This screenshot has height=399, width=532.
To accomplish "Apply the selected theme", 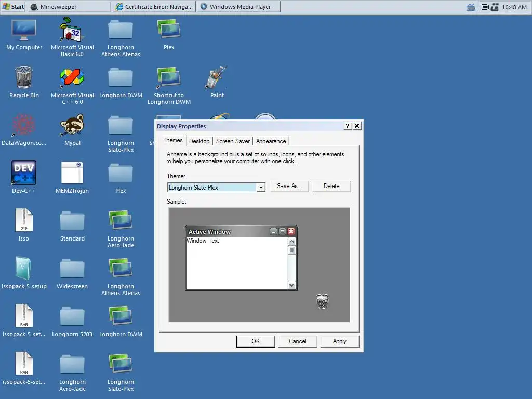I will click(340, 341).
